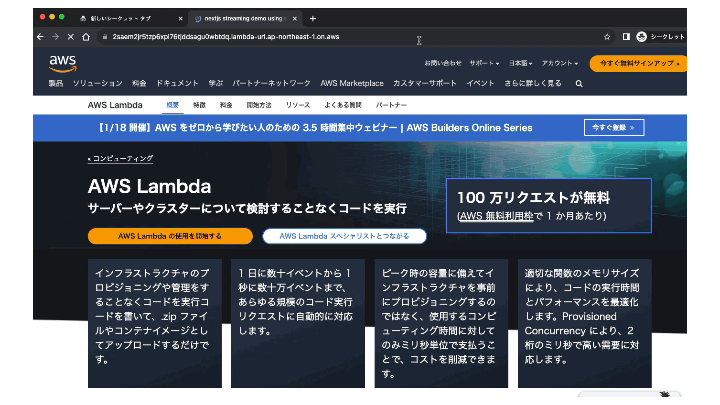This screenshot has width=720, height=405.
Task: Open the 料金 item in the AWS top menu
Action: (x=139, y=83)
